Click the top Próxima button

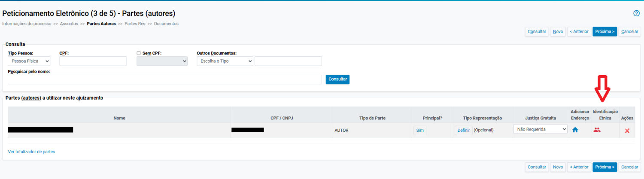(605, 31)
